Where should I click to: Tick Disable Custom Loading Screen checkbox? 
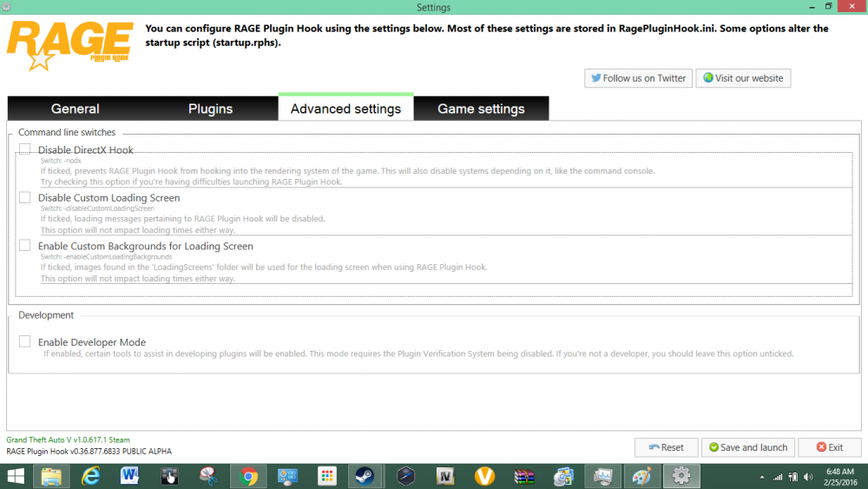(x=24, y=197)
